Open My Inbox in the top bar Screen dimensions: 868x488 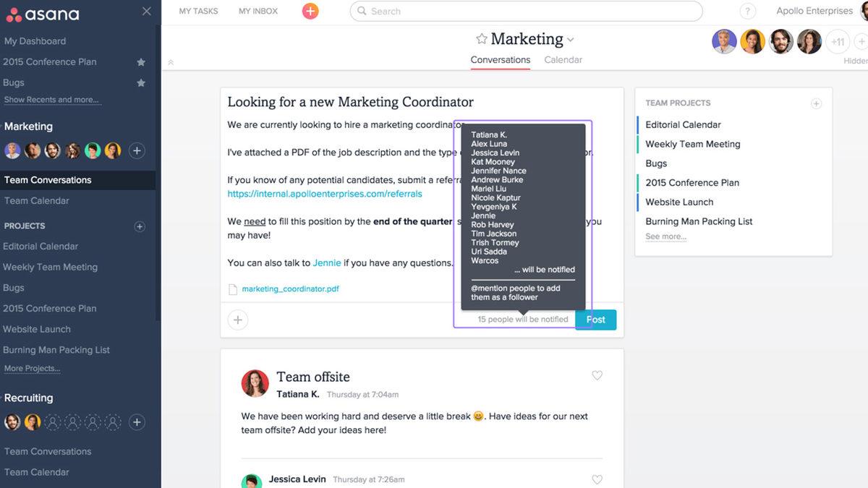pyautogui.click(x=258, y=12)
